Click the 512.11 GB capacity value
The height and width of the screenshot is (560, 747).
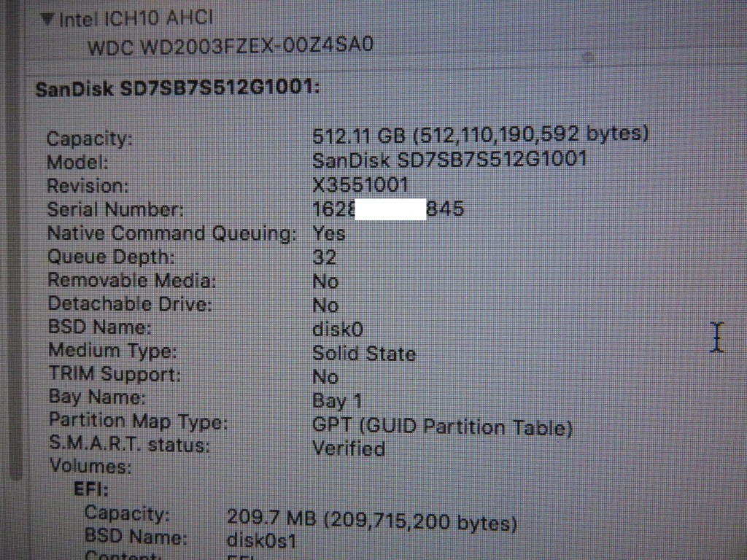click(x=480, y=134)
